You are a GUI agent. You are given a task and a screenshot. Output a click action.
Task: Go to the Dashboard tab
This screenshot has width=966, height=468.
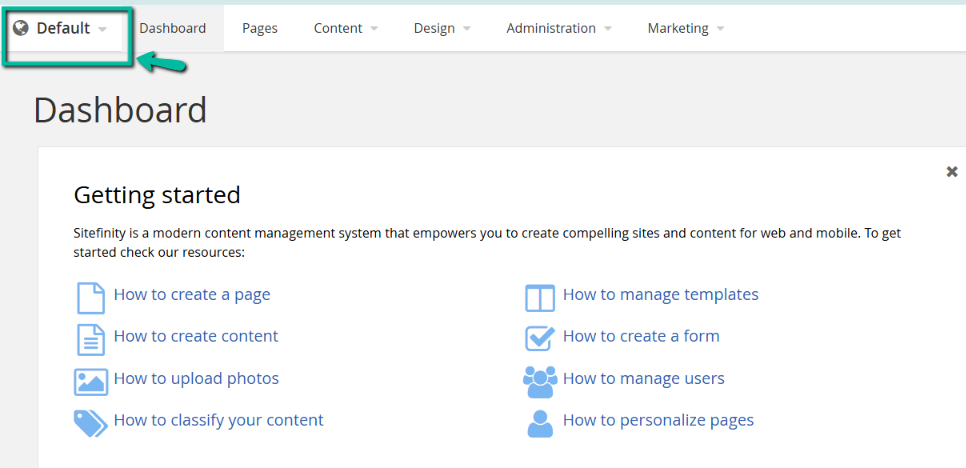coord(172,28)
